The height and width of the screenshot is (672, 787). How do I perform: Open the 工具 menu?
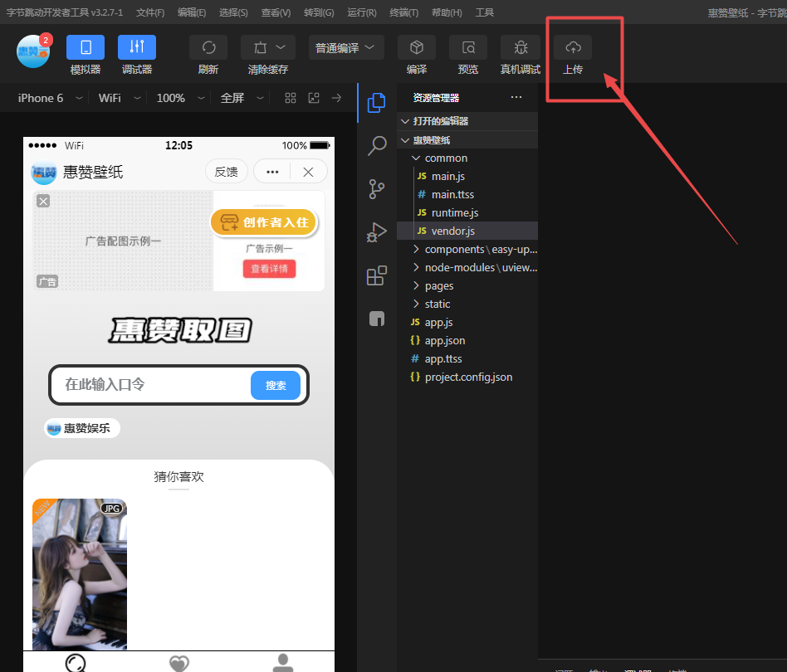pos(484,12)
